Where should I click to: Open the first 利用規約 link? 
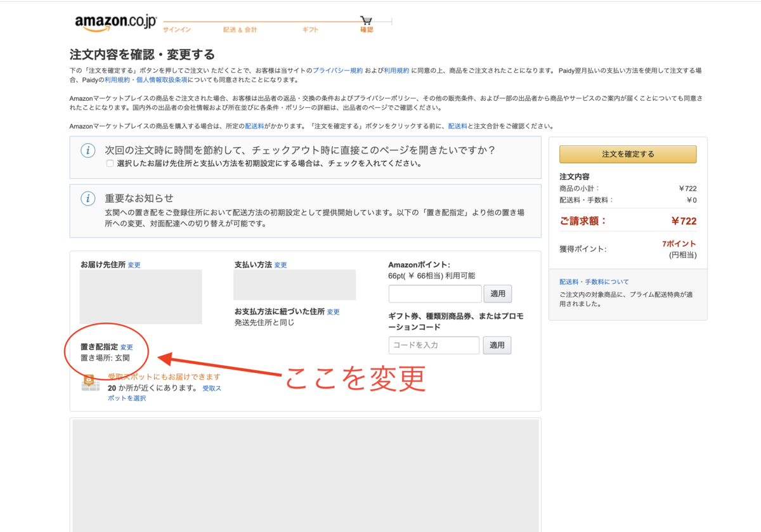(x=396, y=70)
